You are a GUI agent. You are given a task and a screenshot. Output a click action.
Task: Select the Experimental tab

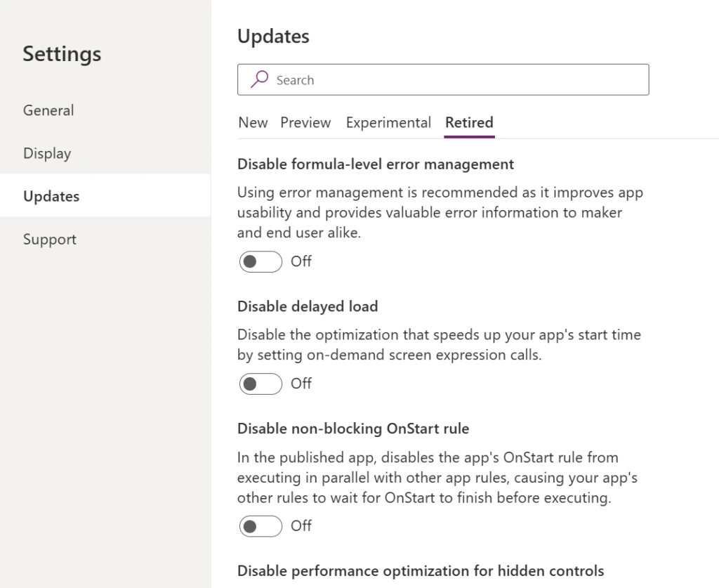point(388,123)
